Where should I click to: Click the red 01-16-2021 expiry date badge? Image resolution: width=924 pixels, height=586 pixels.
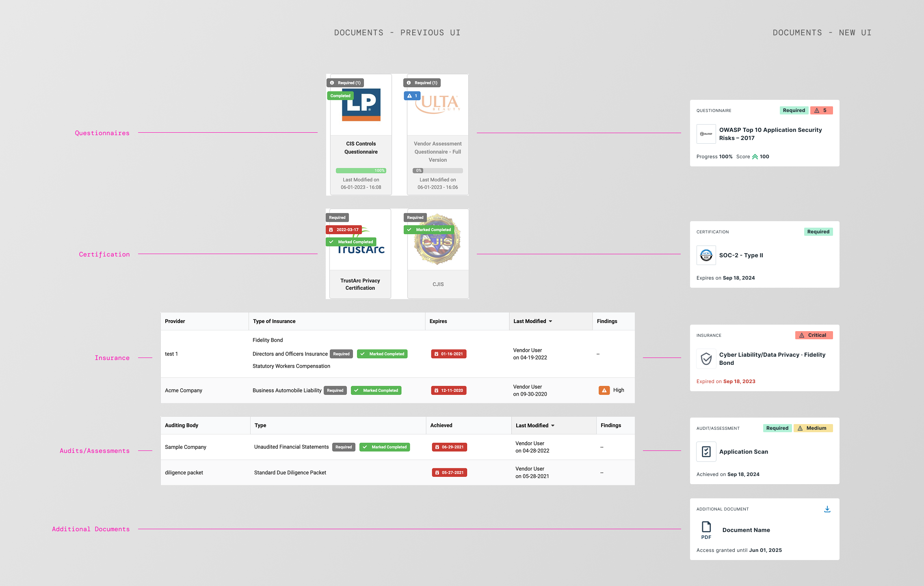point(449,354)
